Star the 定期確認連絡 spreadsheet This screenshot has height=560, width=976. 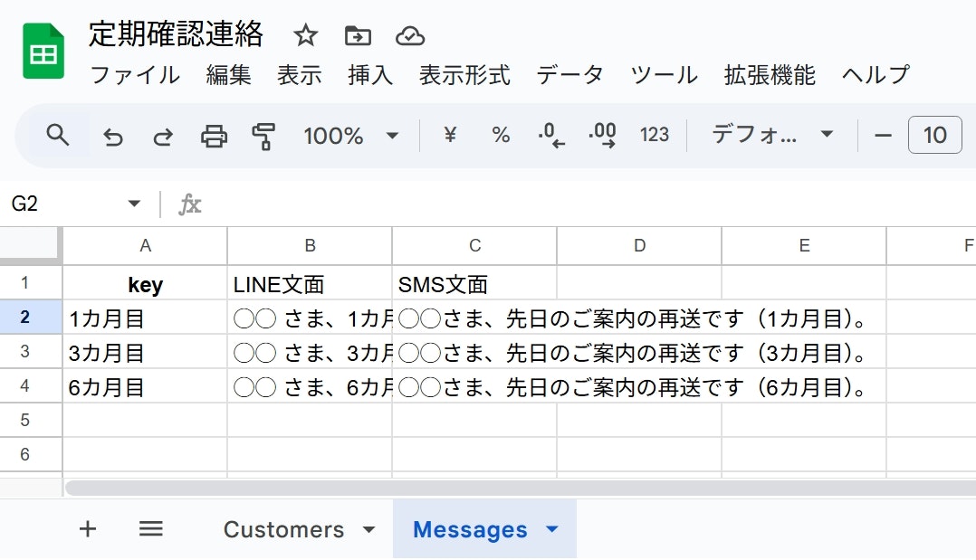(305, 35)
